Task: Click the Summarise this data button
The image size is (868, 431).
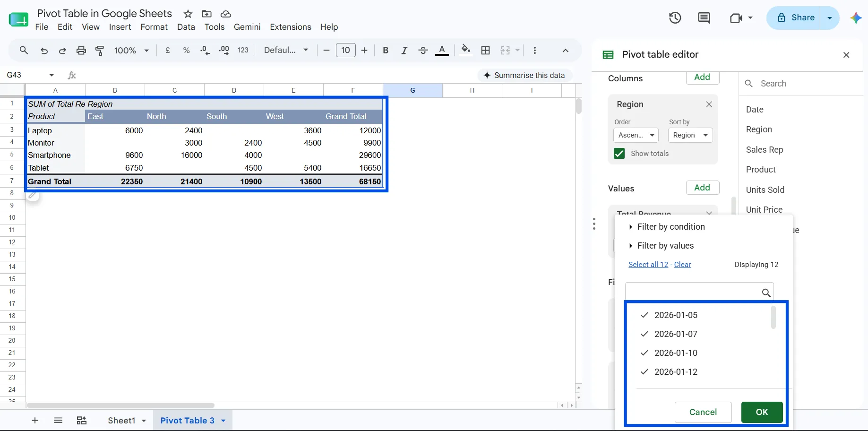Action: click(524, 75)
